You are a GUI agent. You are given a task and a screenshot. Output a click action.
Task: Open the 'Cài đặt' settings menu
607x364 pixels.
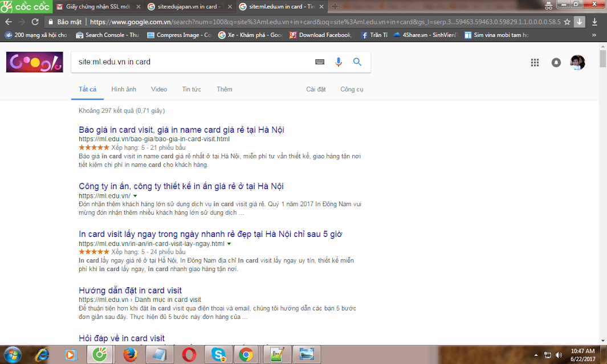(316, 89)
